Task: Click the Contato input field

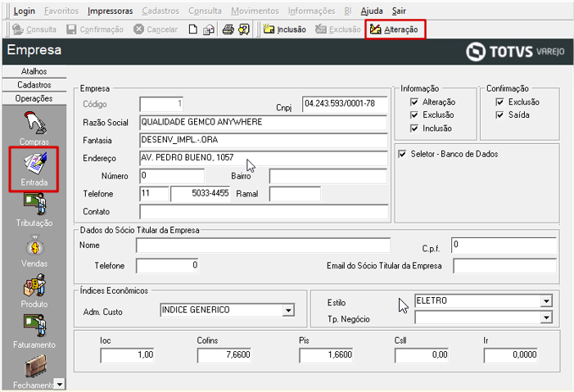Action: (x=264, y=212)
